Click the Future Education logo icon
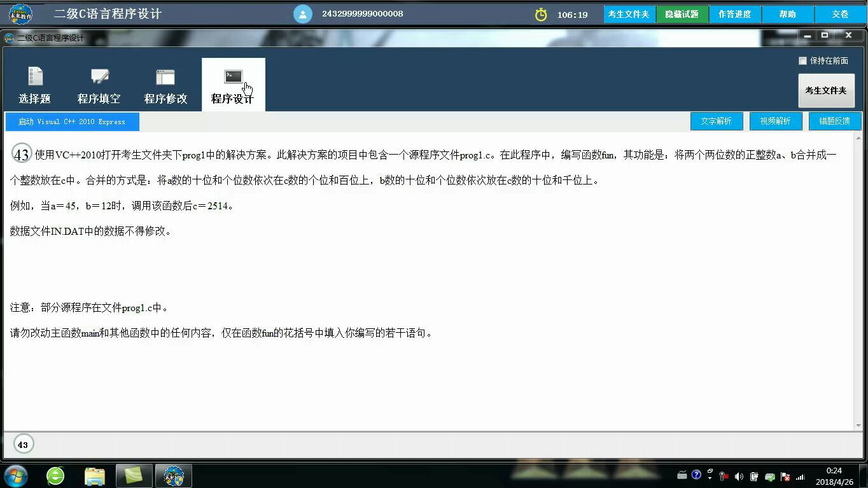Viewport: 868px width, 488px height. tap(20, 14)
